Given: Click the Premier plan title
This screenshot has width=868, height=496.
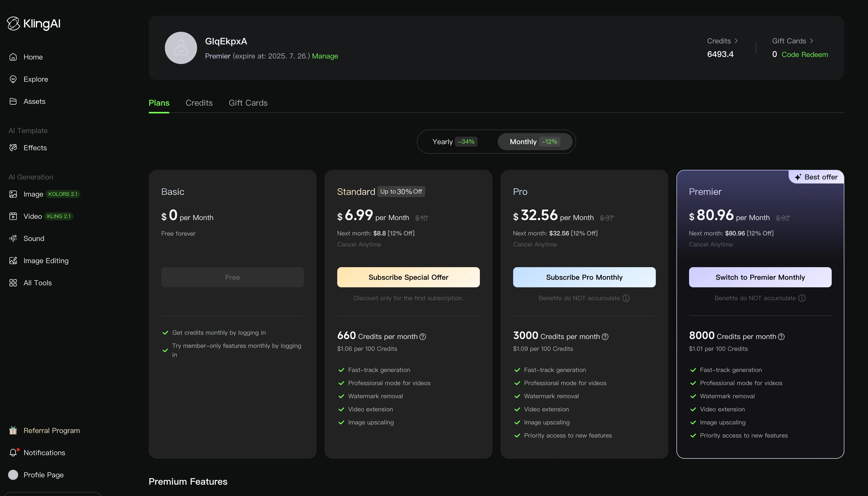Looking at the screenshot, I should pyautogui.click(x=705, y=192).
